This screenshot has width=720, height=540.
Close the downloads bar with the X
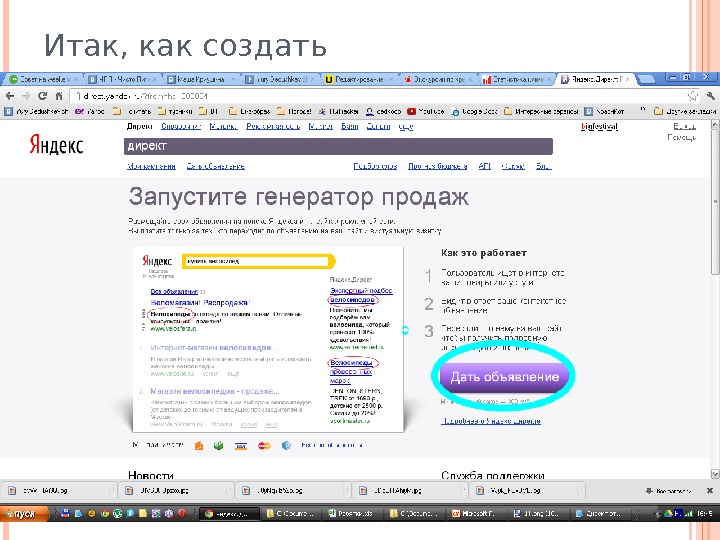point(709,490)
